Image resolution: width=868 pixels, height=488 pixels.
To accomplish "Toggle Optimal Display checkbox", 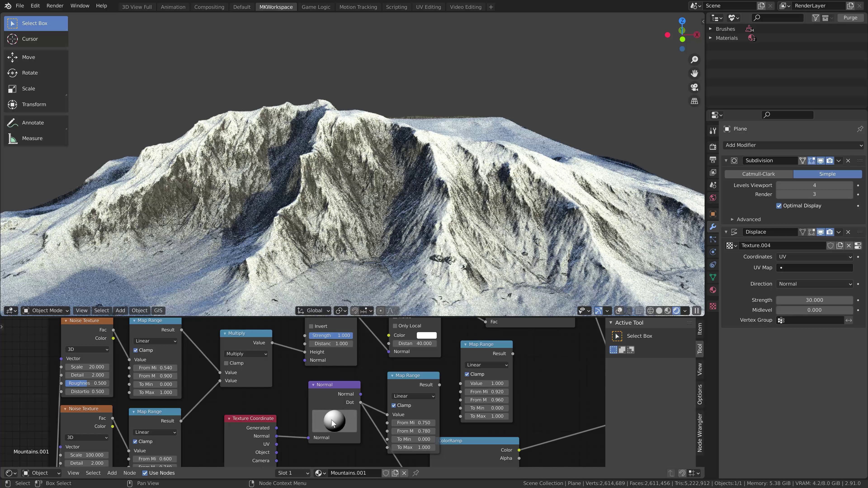I will [779, 206].
